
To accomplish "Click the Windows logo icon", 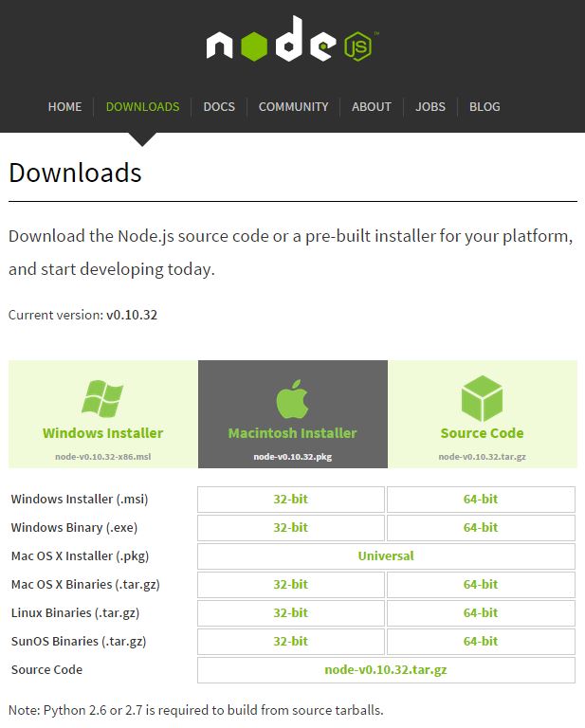I will [x=102, y=398].
